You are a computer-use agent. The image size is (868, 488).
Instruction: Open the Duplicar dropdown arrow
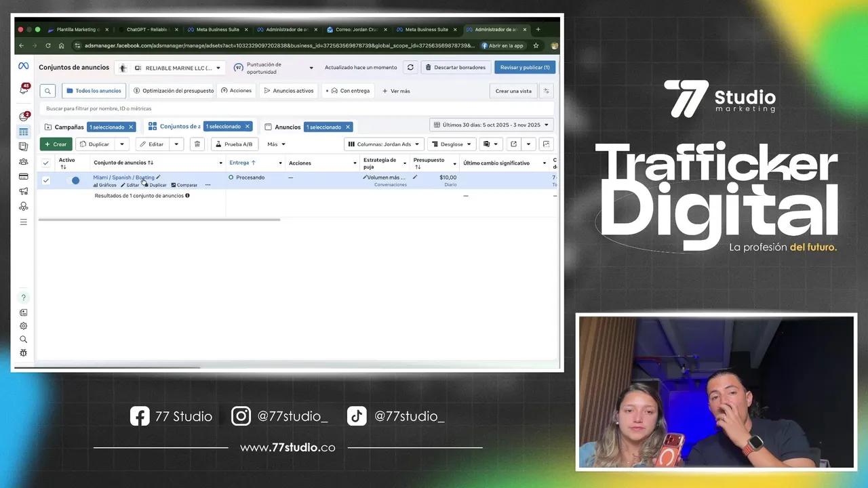(121, 144)
